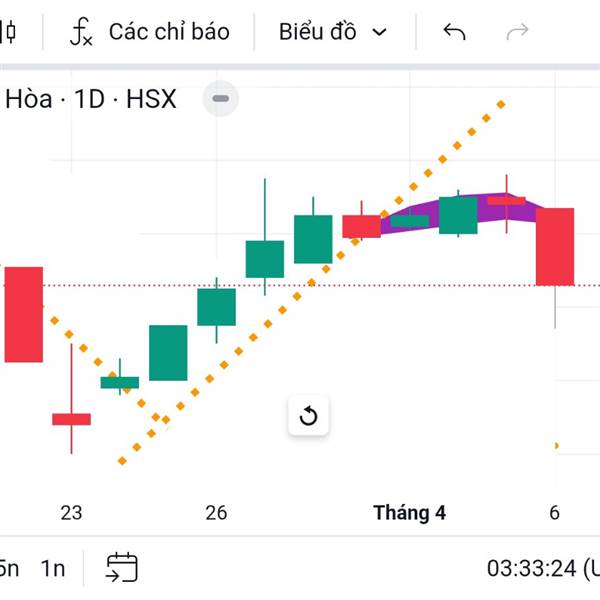Click the tall red candle above date 6
The image size is (600, 600).
555,246
